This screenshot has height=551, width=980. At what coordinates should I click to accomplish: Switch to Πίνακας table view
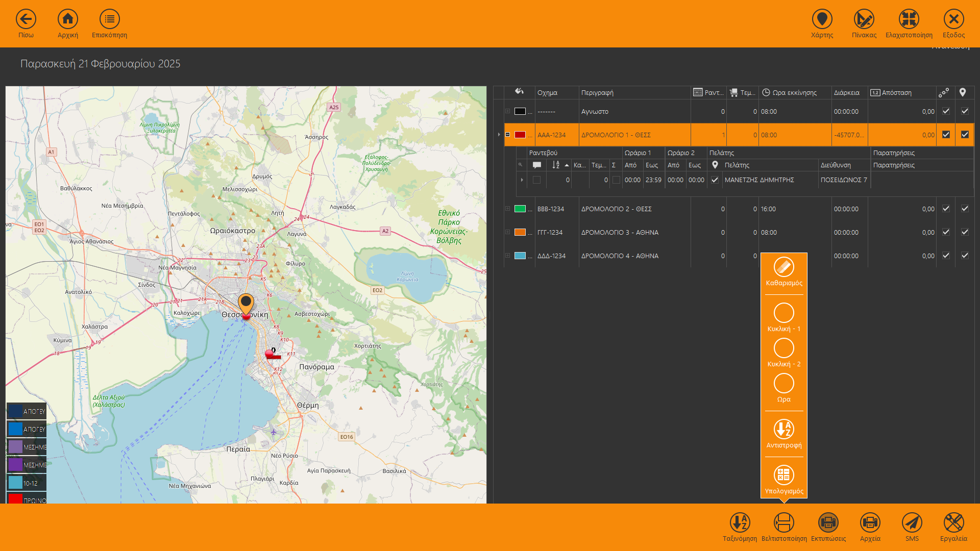coord(864,24)
